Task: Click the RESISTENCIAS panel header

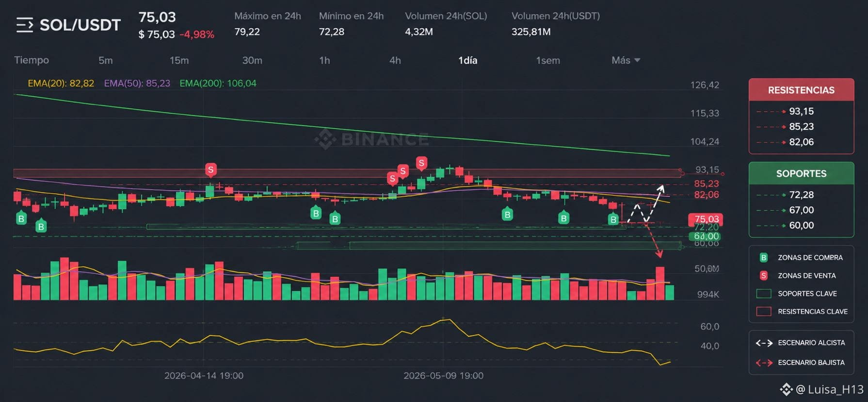Action: [x=801, y=90]
